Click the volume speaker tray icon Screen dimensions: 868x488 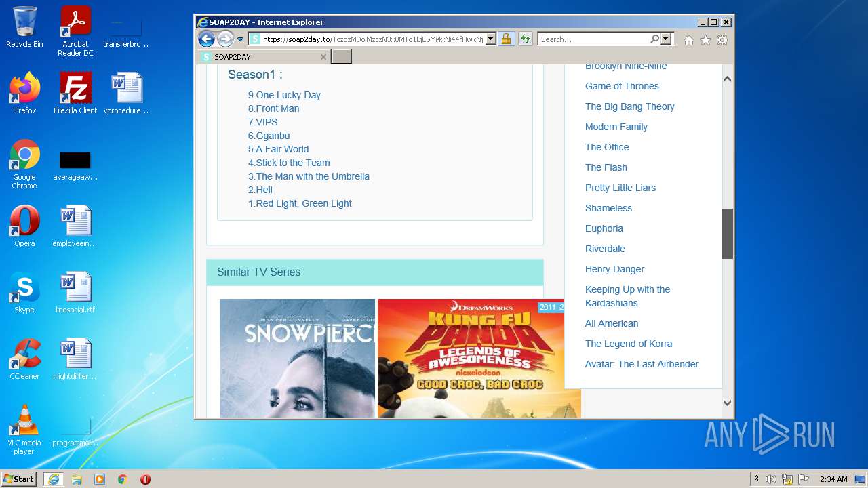click(771, 479)
